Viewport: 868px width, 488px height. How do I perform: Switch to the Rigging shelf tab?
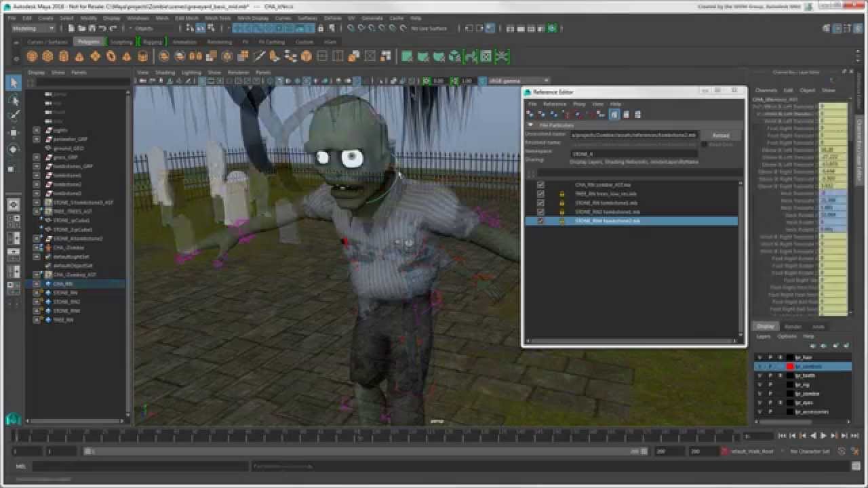tap(153, 42)
